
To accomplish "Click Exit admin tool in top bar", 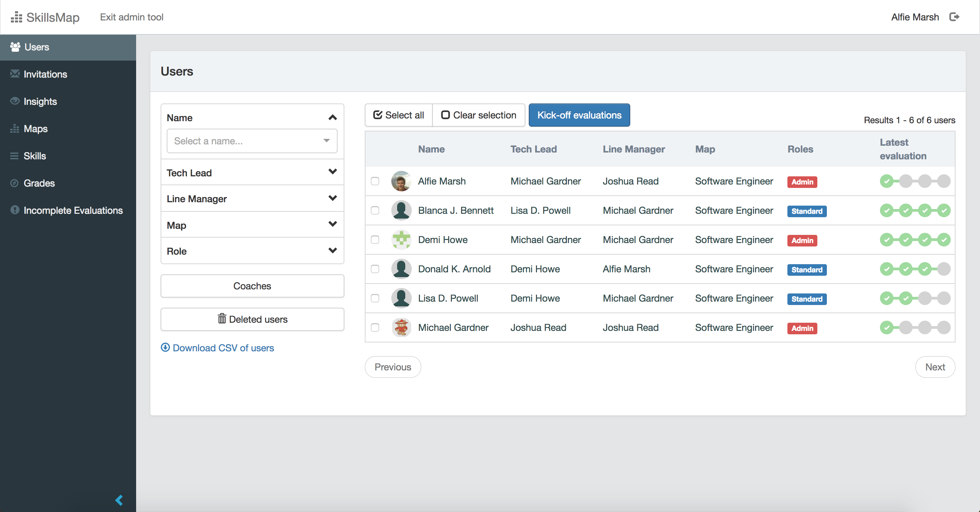I will (x=131, y=17).
